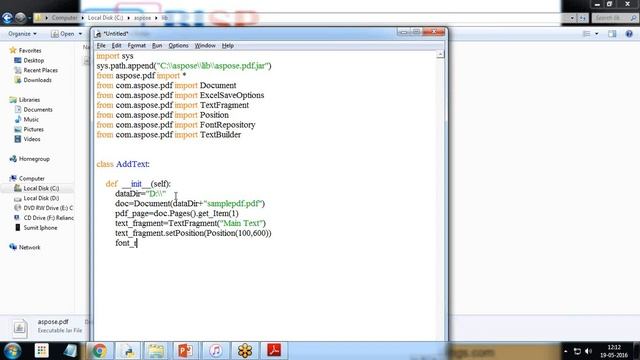This screenshot has width=640, height=360.
Task: Open Recent Places in navigation pane
Action: pyautogui.click(x=40, y=70)
